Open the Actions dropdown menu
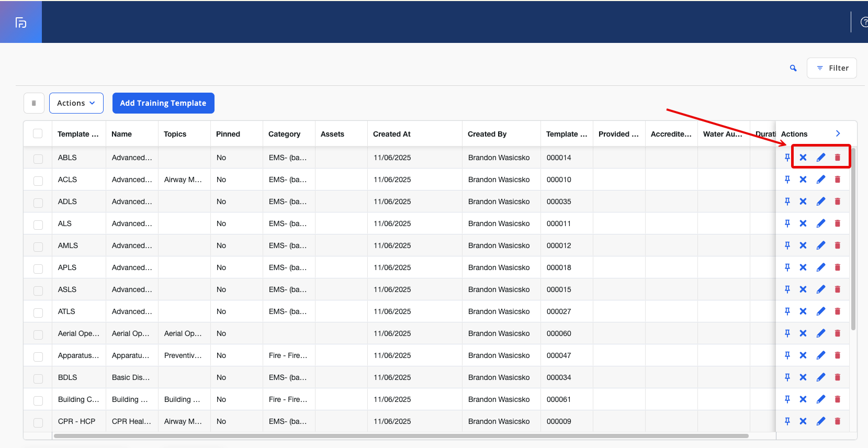This screenshot has height=448, width=868. [76, 103]
